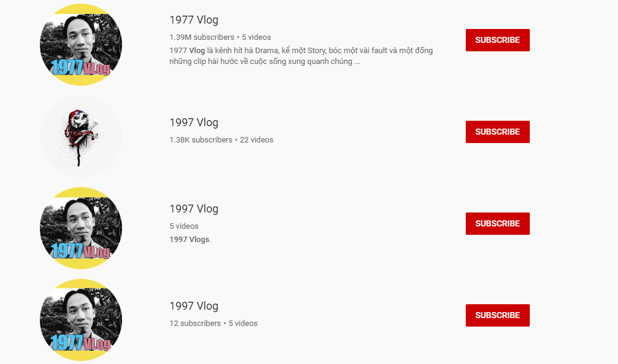The width and height of the screenshot is (618, 364).
Task: Click the skeleton artwork avatar of 1997 Vlog
Action: click(80, 136)
